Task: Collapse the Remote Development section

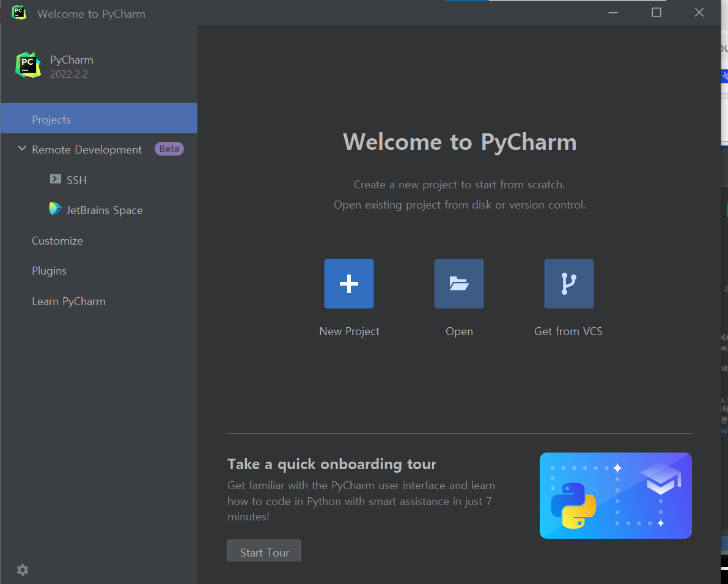Action: pos(22,149)
